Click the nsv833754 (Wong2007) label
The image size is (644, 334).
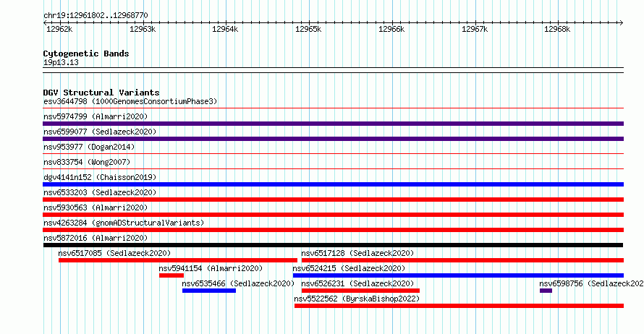point(87,162)
